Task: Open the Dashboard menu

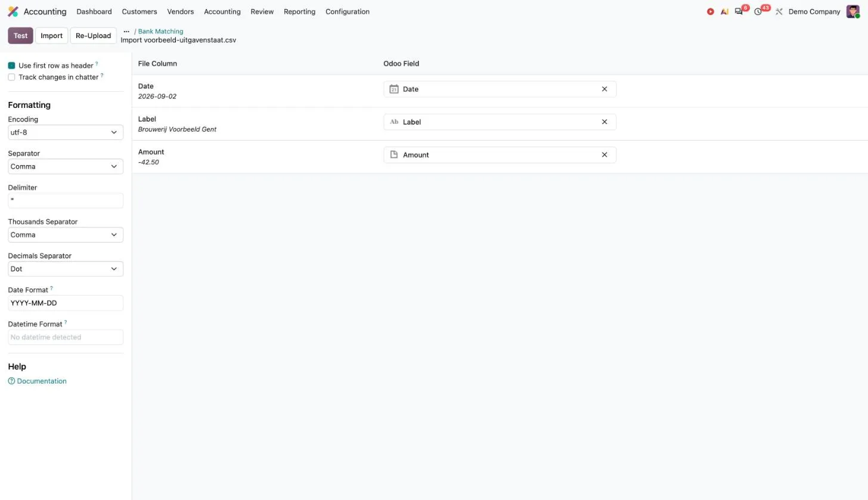Action: tap(94, 11)
